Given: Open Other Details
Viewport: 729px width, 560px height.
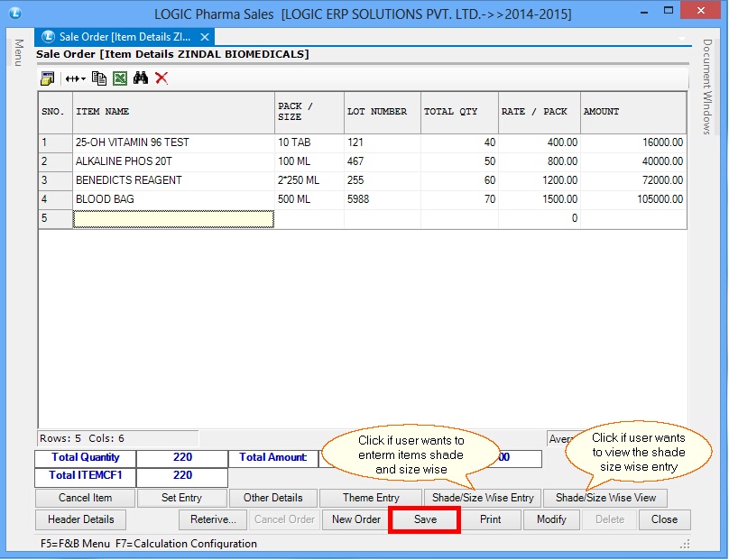Looking at the screenshot, I should point(272,498).
